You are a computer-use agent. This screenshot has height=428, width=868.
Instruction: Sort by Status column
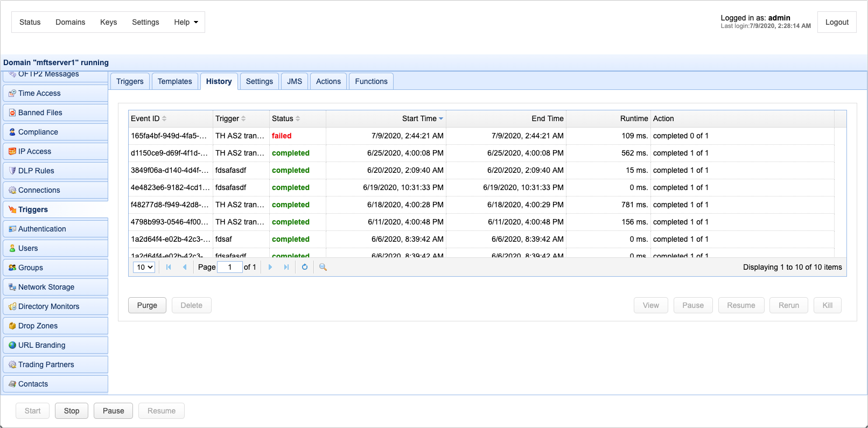[x=286, y=118]
